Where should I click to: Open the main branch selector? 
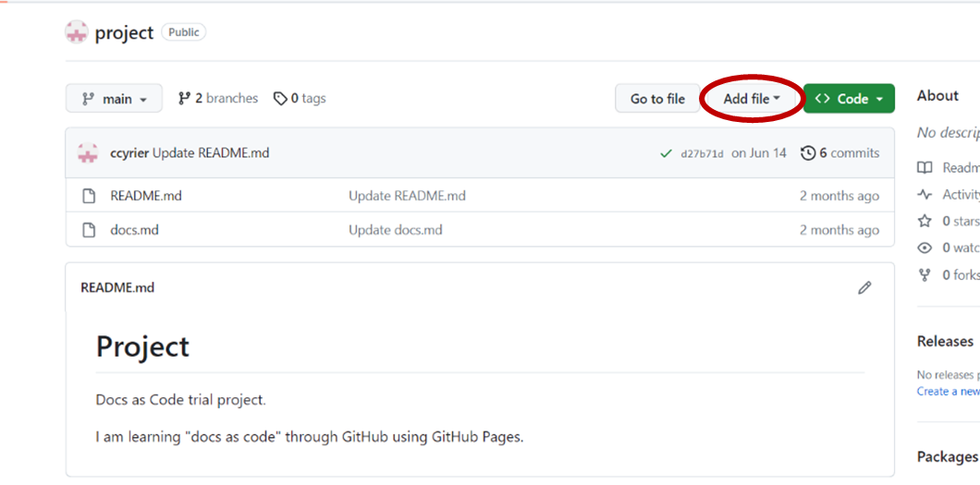point(114,99)
